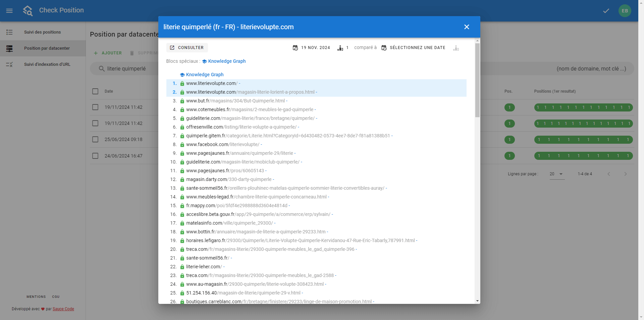Open quimperle.gitem.fr result at rank 7
This screenshot has width=644, height=320.
[288, 136]
